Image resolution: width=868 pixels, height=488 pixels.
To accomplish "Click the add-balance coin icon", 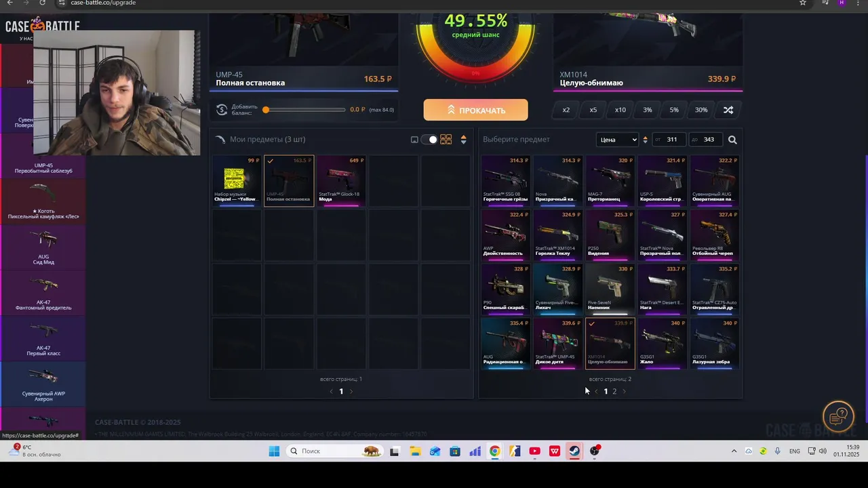I will [x=222, y=110].
